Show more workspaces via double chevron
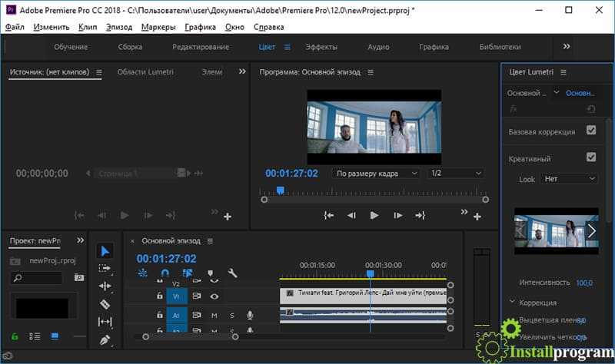This screenshot has height=364, width=615. (567, 47)
